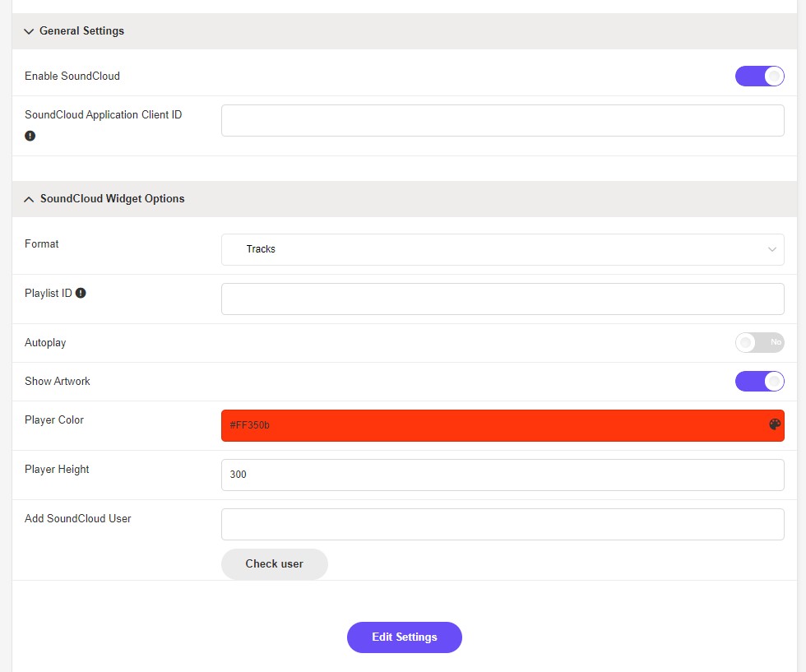Click the Edit Settings button

click(x=405, y=637)
